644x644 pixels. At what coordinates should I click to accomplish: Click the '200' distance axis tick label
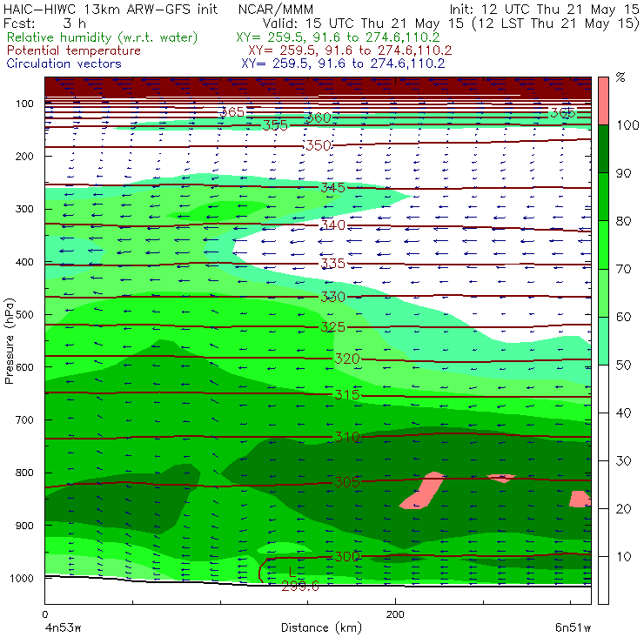point(395,614)
